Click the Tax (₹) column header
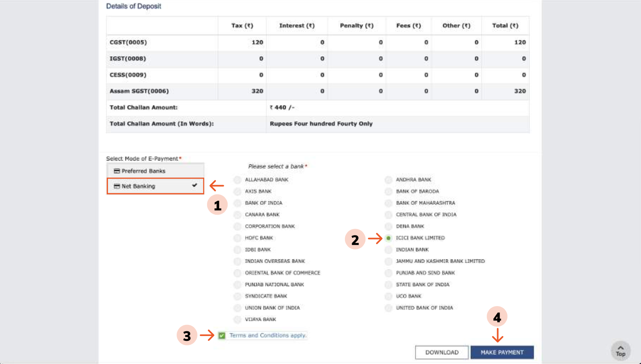The image size is (641, 364). pyautogui.click(x=242, y=26)
